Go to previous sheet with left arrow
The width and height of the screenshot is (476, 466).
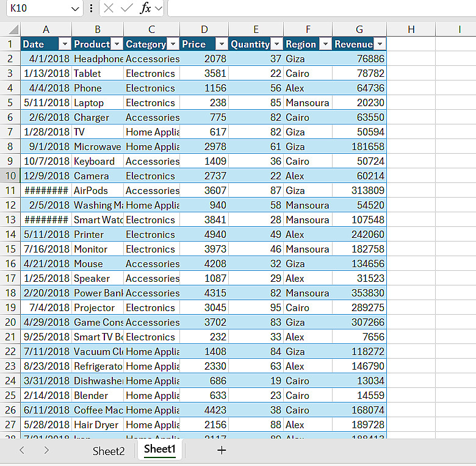pos(22,450)
